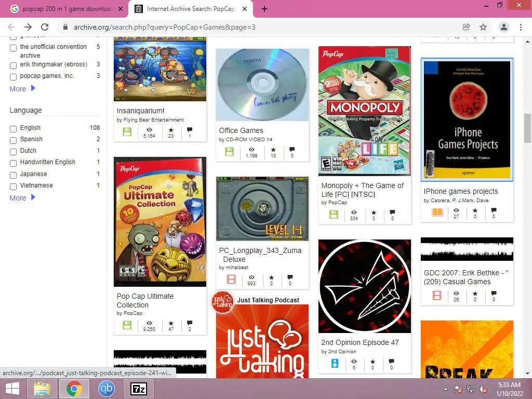Click the Just Talking Podcast round logo
Screen dimensions: 532x399
222,302
